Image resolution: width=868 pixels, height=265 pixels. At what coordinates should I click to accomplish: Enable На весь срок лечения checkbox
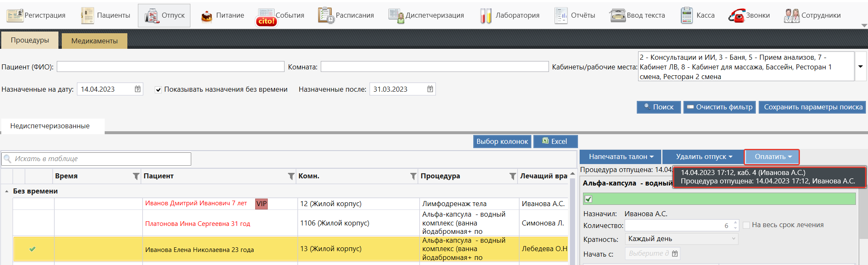(x=746, y=225)
